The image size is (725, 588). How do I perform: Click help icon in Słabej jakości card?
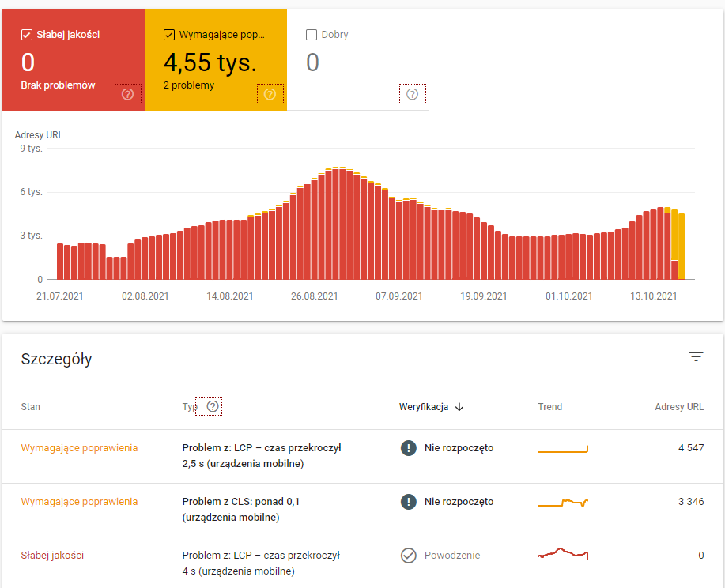127,94
